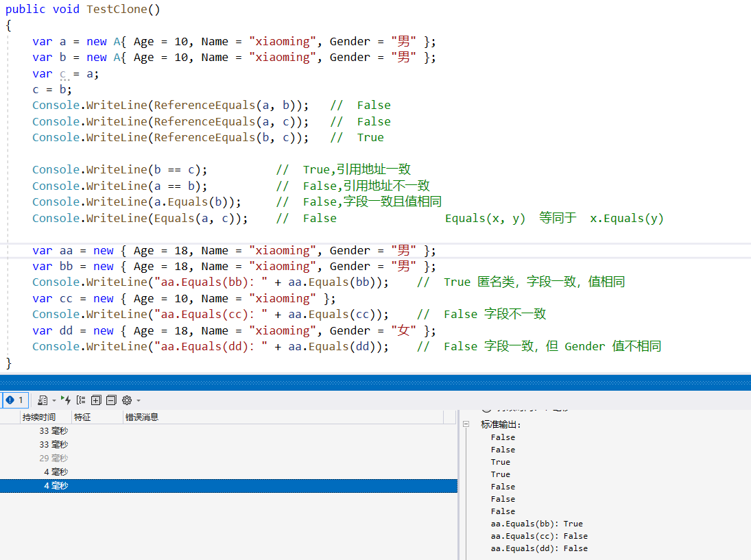Open the dropdown arrow beside settings gear
The width and height of the screenshot is (751, 560).
[x=138, y=400]
